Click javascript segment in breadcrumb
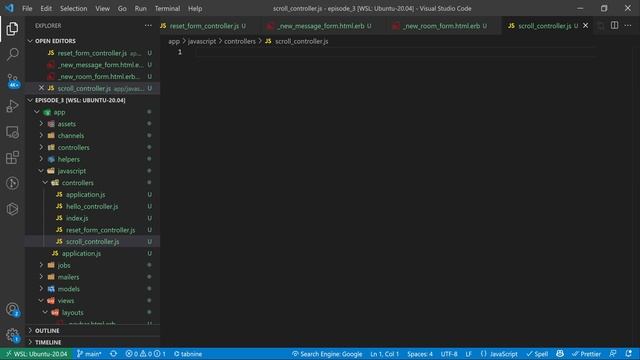The width and height of the screenshot is (640, 360). 202,41
